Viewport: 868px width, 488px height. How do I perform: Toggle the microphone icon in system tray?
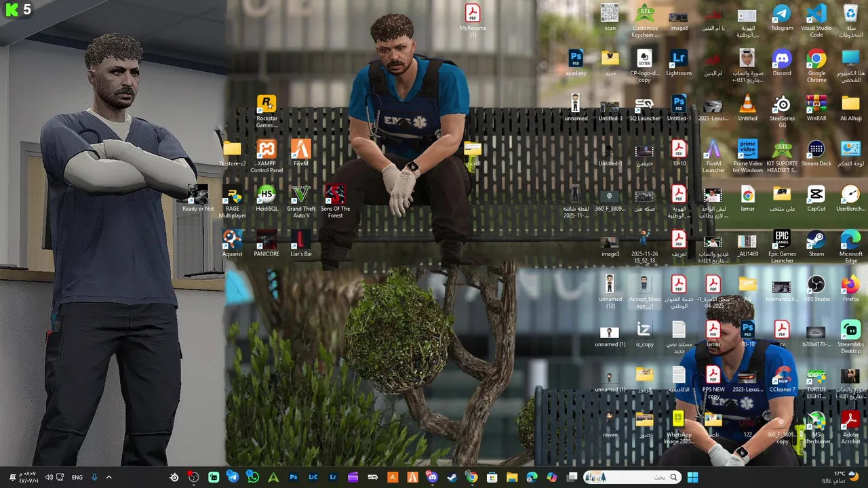(94, 477)
